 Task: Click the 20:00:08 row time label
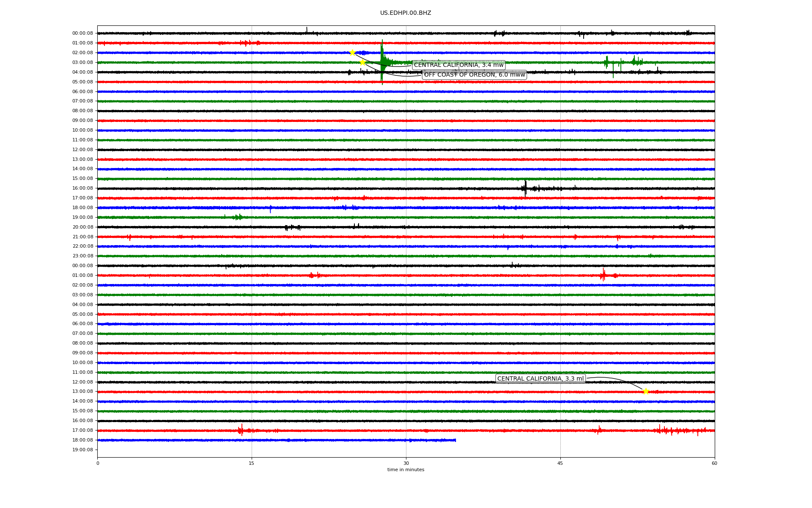click(x=82, y=227)
